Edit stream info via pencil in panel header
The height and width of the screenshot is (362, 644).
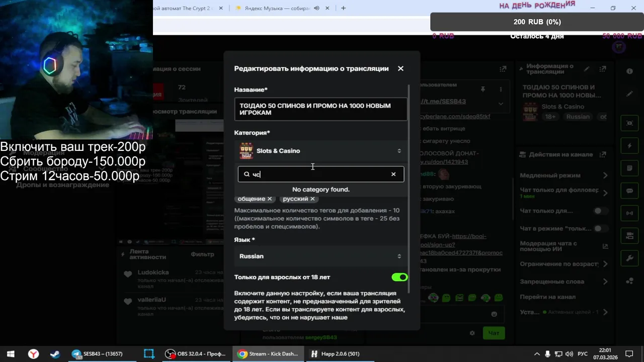[x=587, y=69]
